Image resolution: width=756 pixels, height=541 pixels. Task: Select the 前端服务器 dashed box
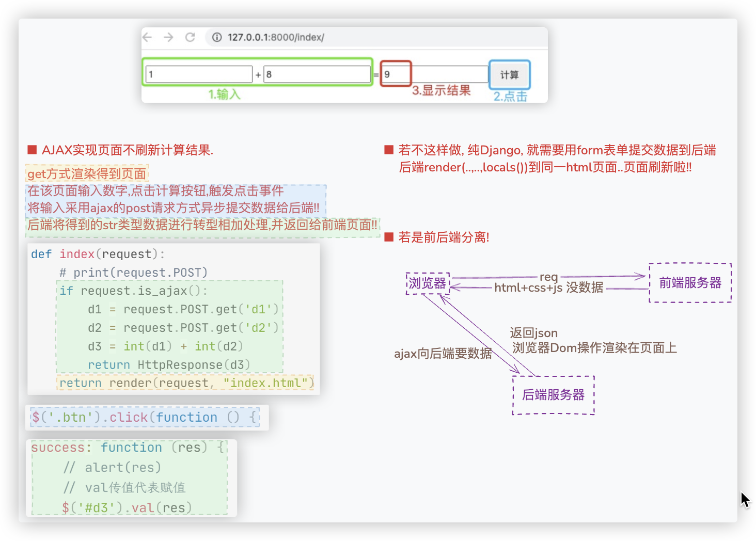(690, 283)
